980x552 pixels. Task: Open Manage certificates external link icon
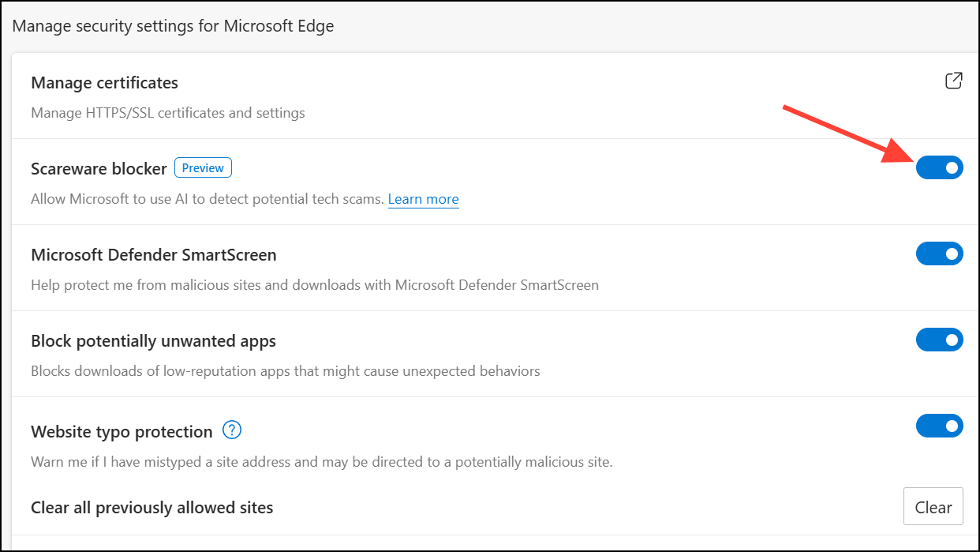tap(953, 81)
